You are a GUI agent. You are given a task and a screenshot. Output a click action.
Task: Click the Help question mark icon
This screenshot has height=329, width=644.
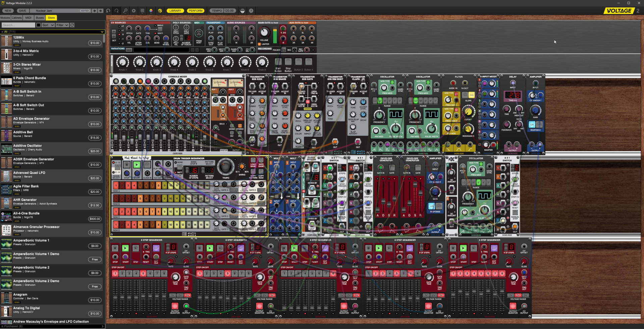pyautogui.click(x=251, y=10)
